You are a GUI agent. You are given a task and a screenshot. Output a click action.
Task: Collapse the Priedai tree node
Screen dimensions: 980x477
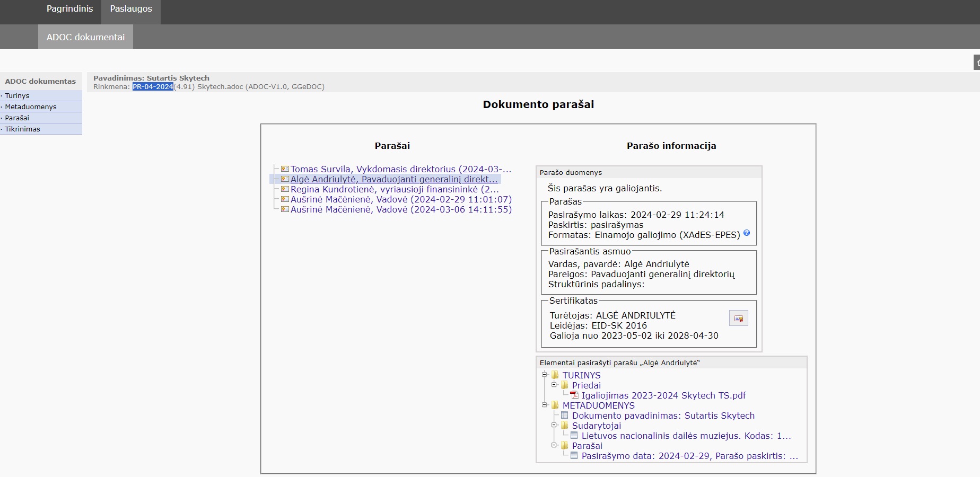point(554,385)
